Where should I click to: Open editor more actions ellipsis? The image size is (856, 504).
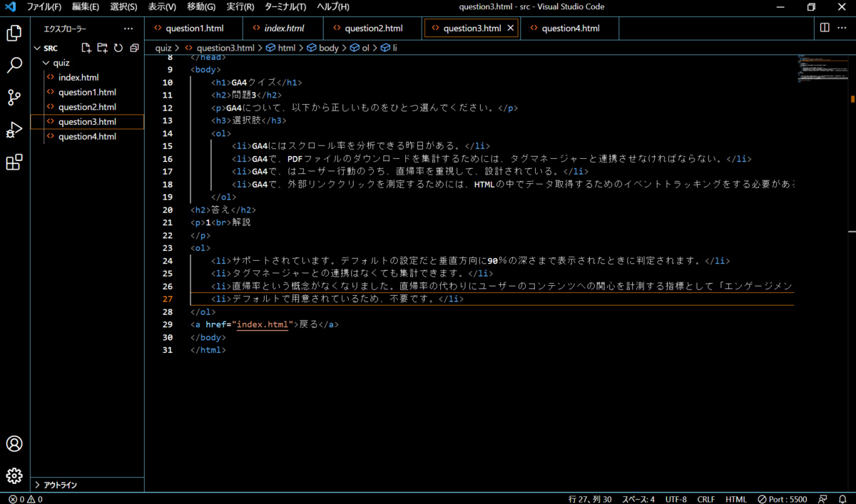pos(843,28)
